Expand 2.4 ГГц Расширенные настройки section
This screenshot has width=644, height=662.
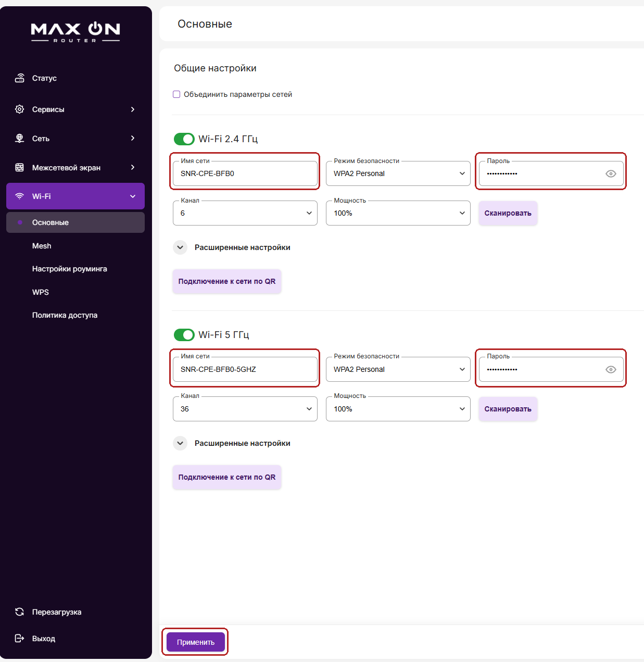point(180,247)
